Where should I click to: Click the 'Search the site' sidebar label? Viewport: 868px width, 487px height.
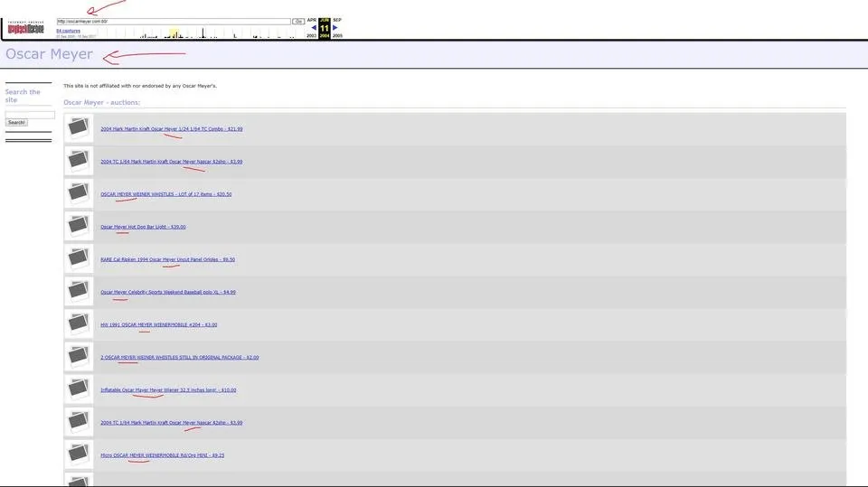click(x=23, y=96)
